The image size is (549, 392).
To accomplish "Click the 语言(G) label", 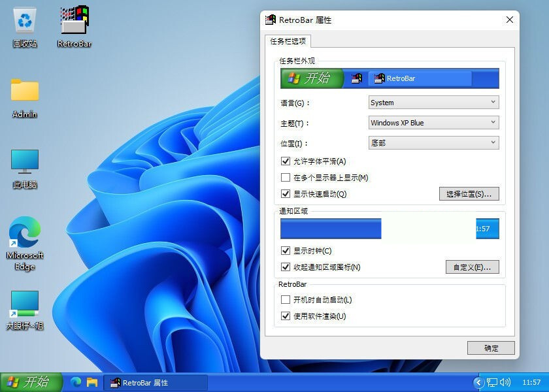I will coord(295,103).
